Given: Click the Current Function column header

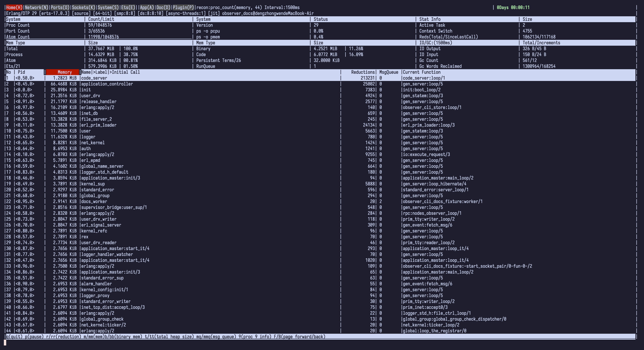Looking at the screenshot, I should coord(421,72).
